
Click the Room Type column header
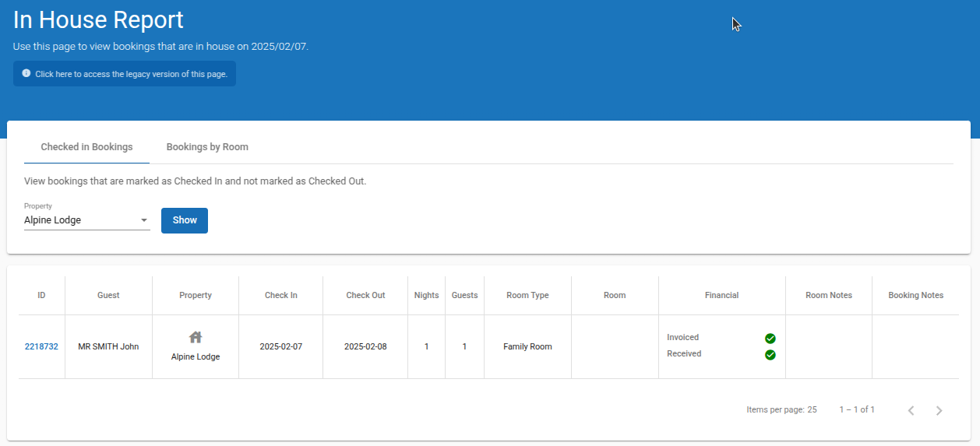(x=527, y=295)
